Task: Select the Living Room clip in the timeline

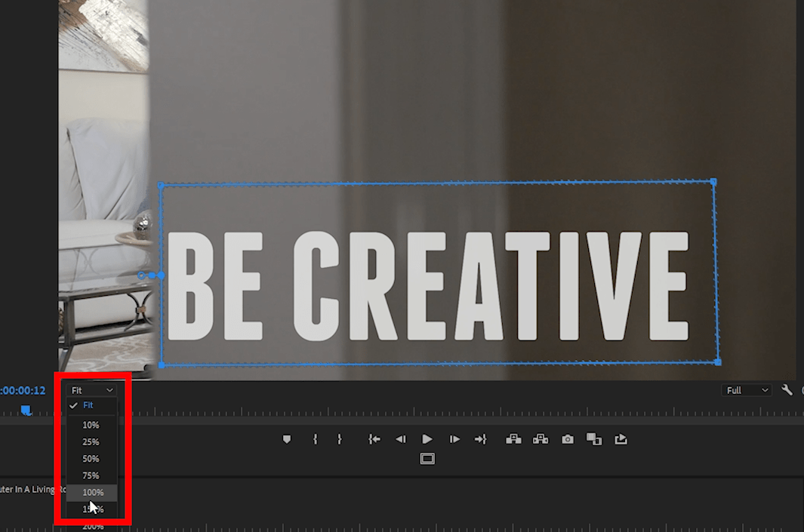Action: pyautogui.click(x=30, y=490)
